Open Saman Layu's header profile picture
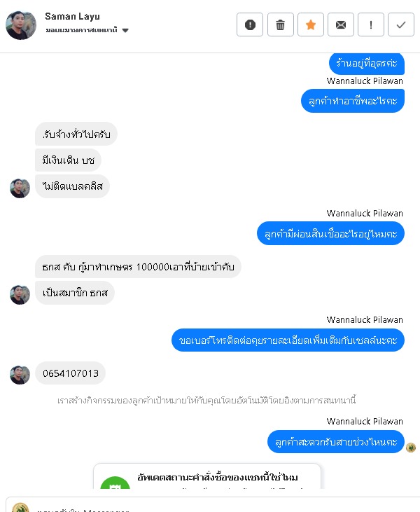420x512 pixels. click(21, 25)
